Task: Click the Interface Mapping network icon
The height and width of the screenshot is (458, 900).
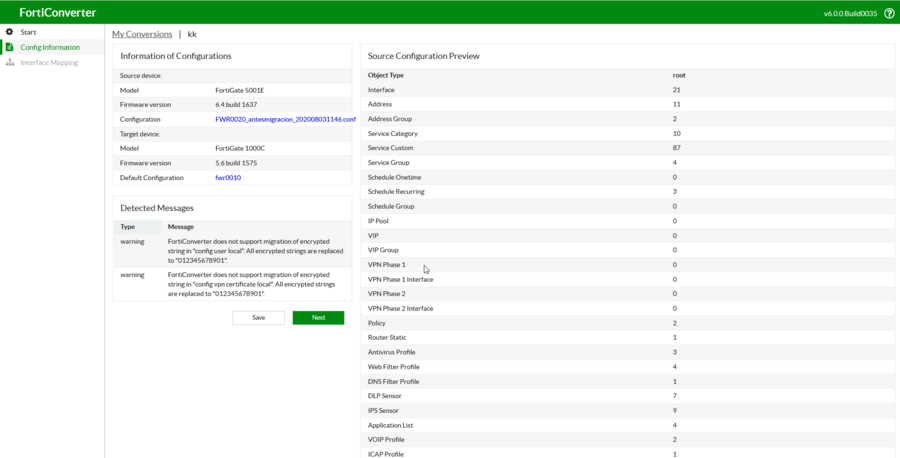Action: click(x=10, y=62)
